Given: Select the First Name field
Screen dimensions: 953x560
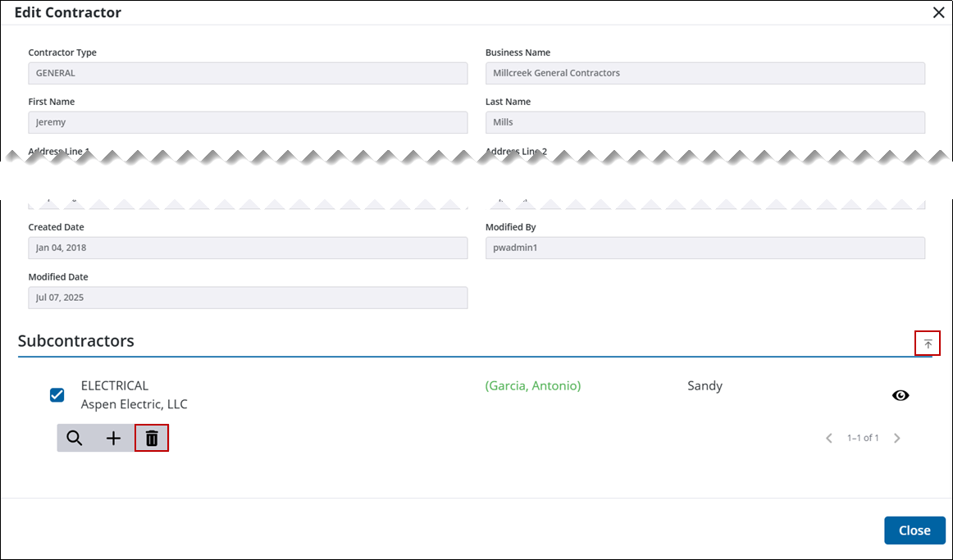Looking at the screenshot, I should [248, 122].
